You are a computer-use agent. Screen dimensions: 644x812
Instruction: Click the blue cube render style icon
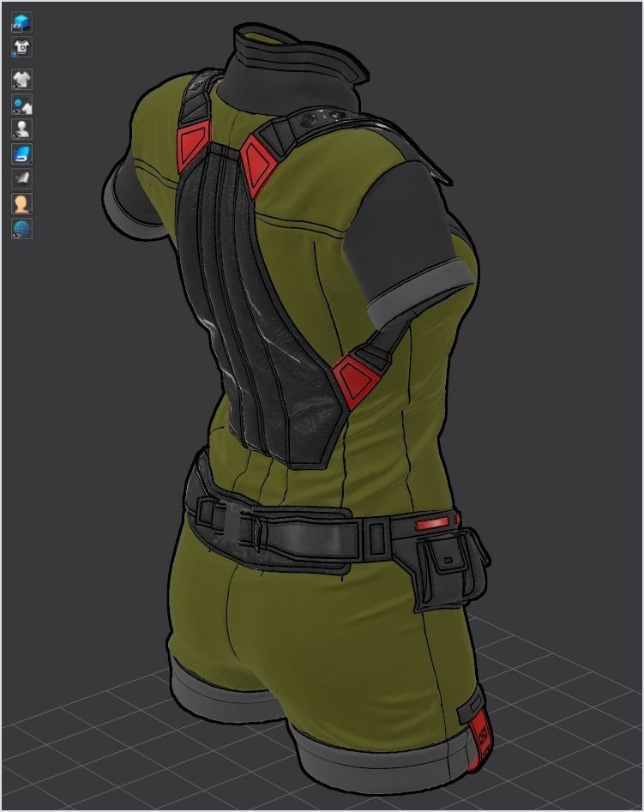click(x=21, y=22)
